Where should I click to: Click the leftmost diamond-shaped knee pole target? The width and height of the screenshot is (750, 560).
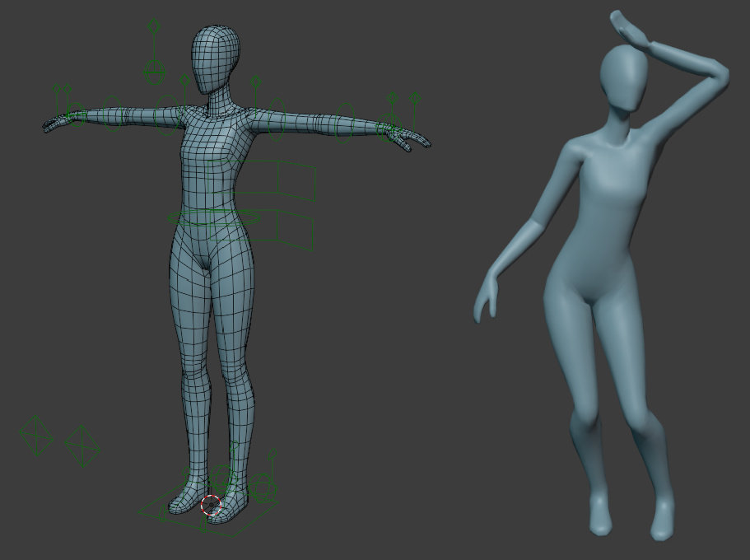coord(36,435)
